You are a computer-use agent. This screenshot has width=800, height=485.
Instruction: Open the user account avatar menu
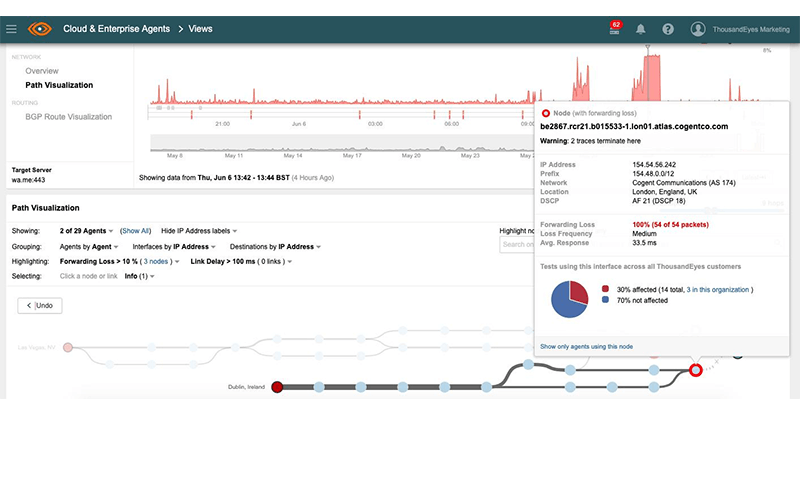point(698,30)
